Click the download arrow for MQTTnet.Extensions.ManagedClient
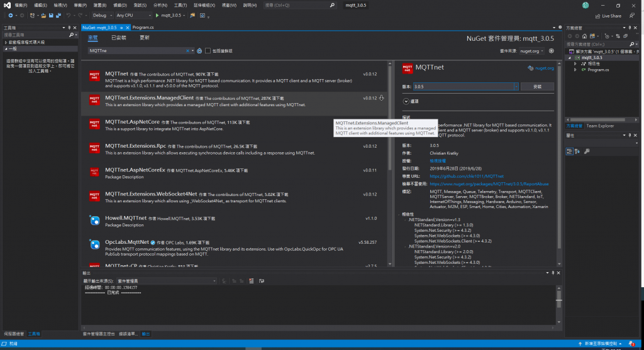 (382, 98)
